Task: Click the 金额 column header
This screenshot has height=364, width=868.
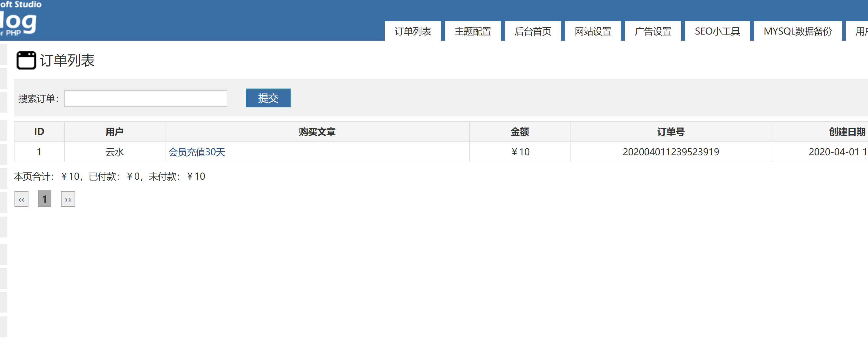Action: [519, 132]
